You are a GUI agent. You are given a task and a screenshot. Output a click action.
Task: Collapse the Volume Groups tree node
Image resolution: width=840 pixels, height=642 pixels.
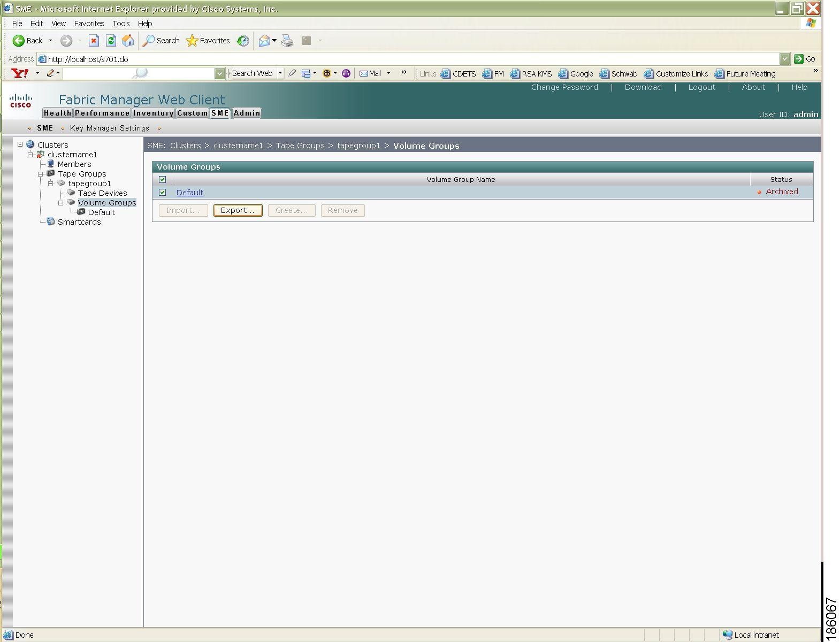point(61,202)
